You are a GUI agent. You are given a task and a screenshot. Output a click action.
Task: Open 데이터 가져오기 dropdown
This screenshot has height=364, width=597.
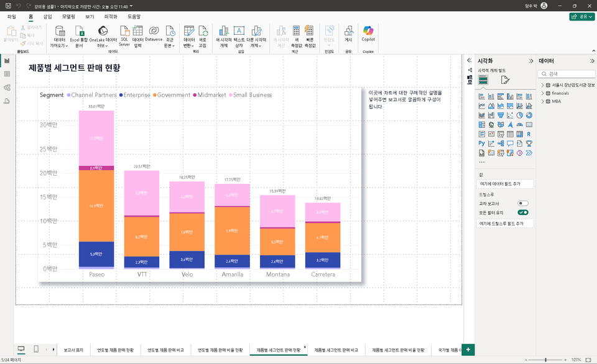(x=59, y=37)
